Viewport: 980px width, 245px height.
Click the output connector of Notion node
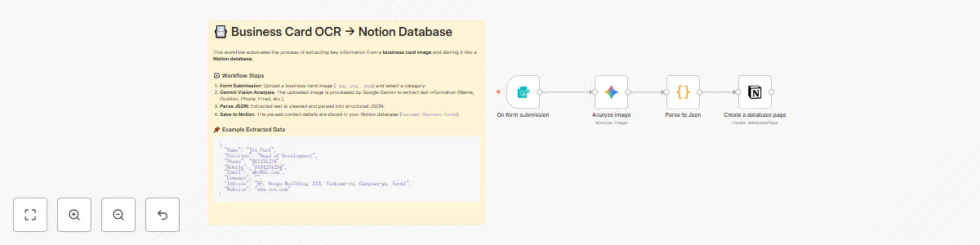771,92
